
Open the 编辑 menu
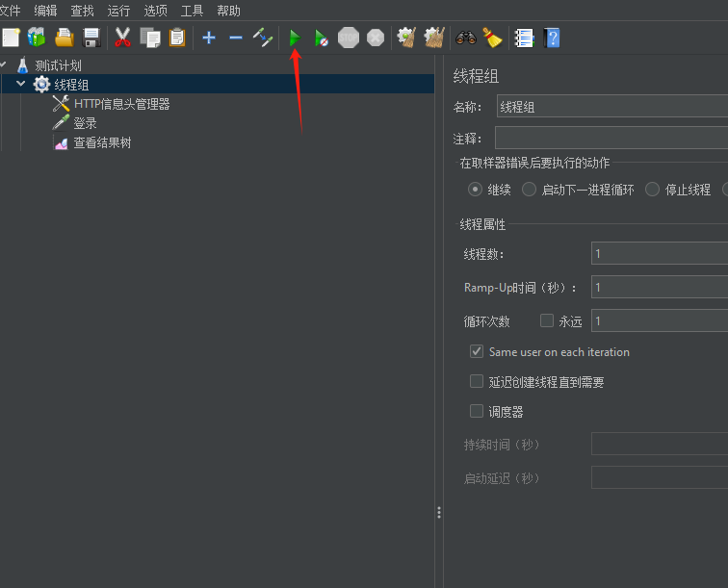click(45, 11)
